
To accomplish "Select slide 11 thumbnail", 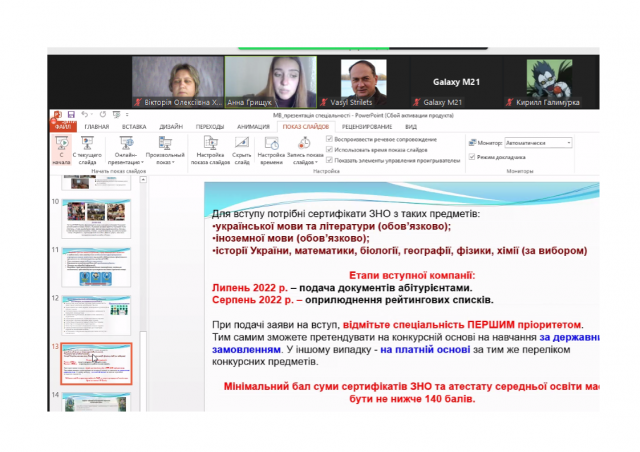I will pos(96,267).
